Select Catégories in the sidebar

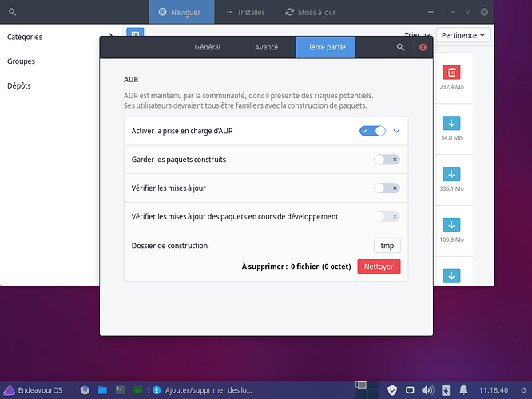click(x=25, y=37)
